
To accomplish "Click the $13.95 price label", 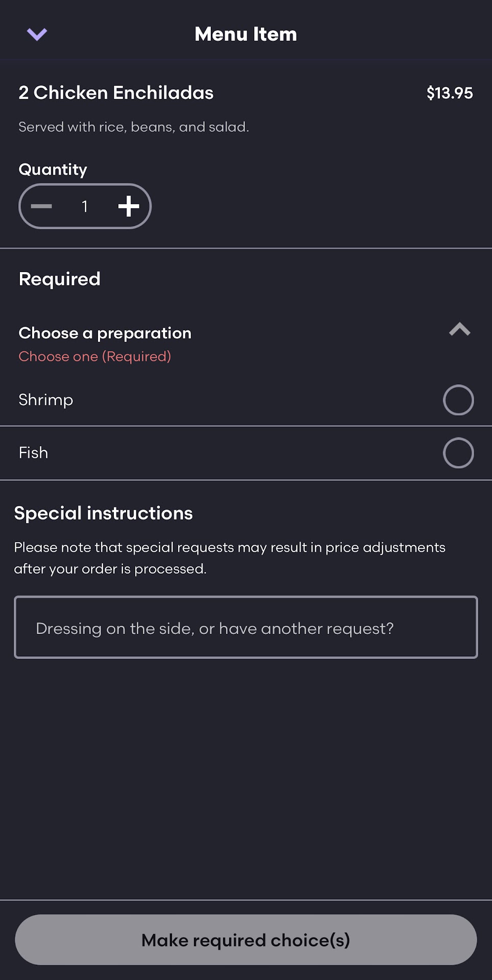I will (450, 93).
